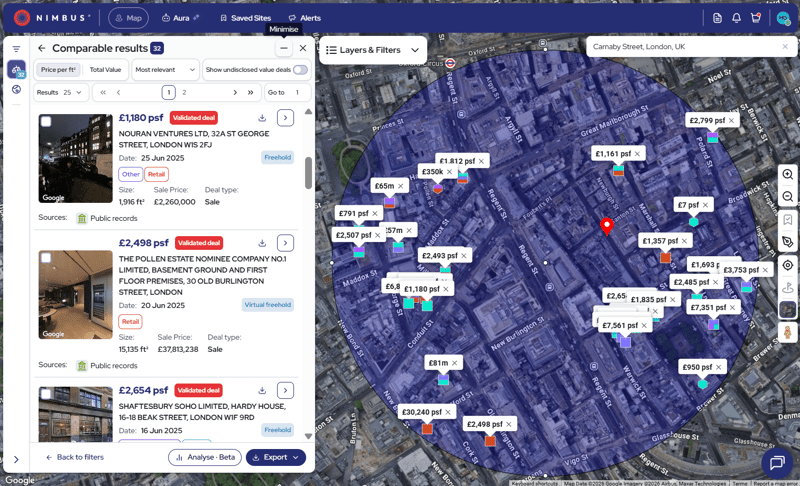Jump to last results page
The width and height of the screenshot is (800, 486).
pyautogui.click(x=251, y=92)
